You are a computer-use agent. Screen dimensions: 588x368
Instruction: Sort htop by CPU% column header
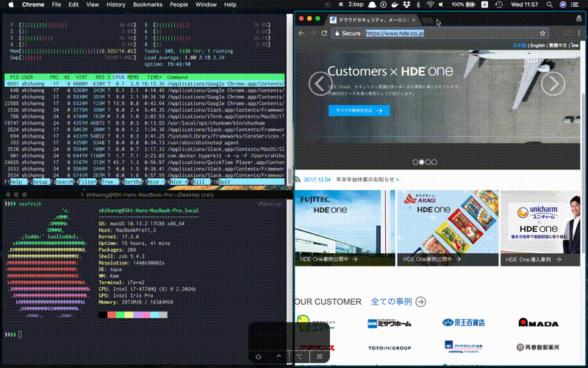click(118, 77)
